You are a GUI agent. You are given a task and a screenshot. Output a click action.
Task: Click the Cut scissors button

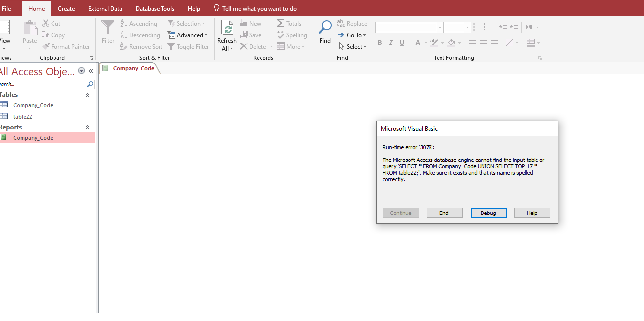(52, 24)
